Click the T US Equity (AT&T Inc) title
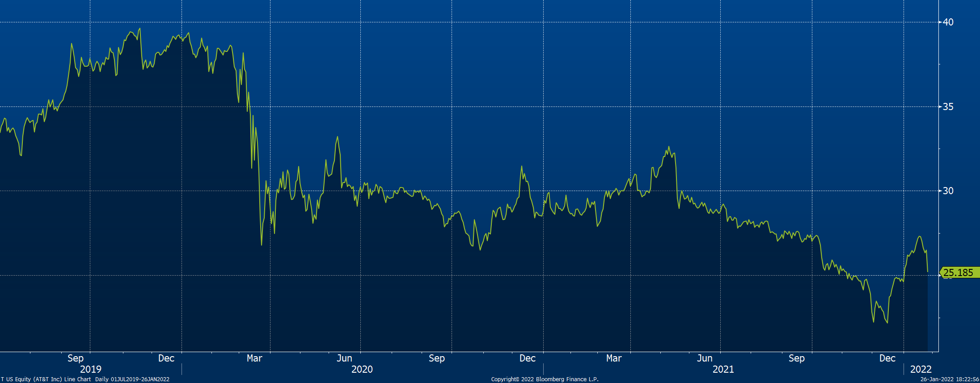Viewport: 980px width, 383px height. click(31, 379)
